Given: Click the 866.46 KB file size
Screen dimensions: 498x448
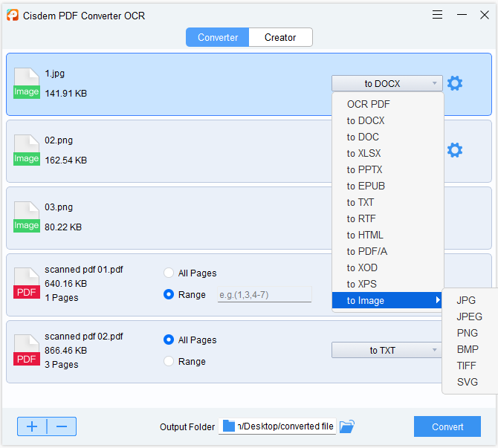Looking at the screenshot, I should tap(65, 350).
